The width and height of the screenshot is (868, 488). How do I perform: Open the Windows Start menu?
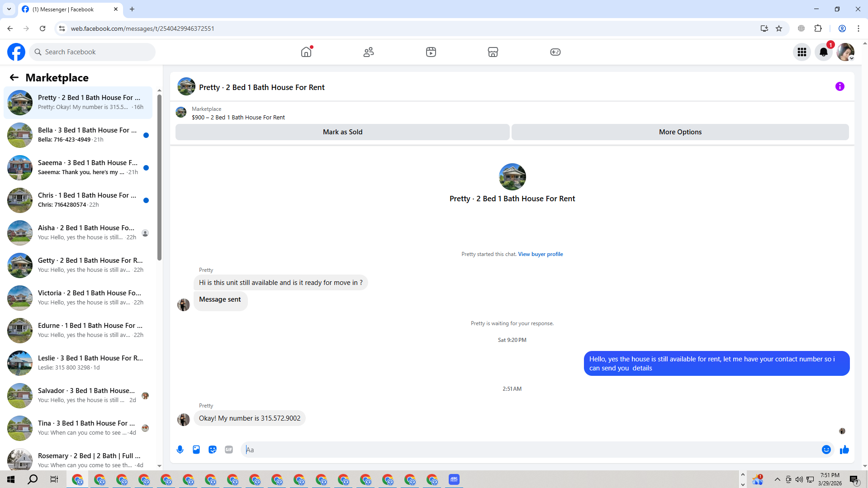[x=11, y=479]
